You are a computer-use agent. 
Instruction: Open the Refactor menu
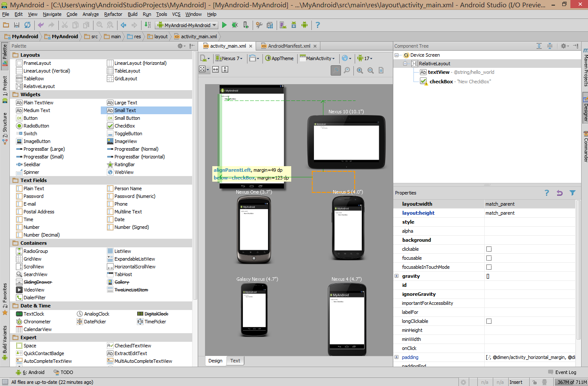113,14
